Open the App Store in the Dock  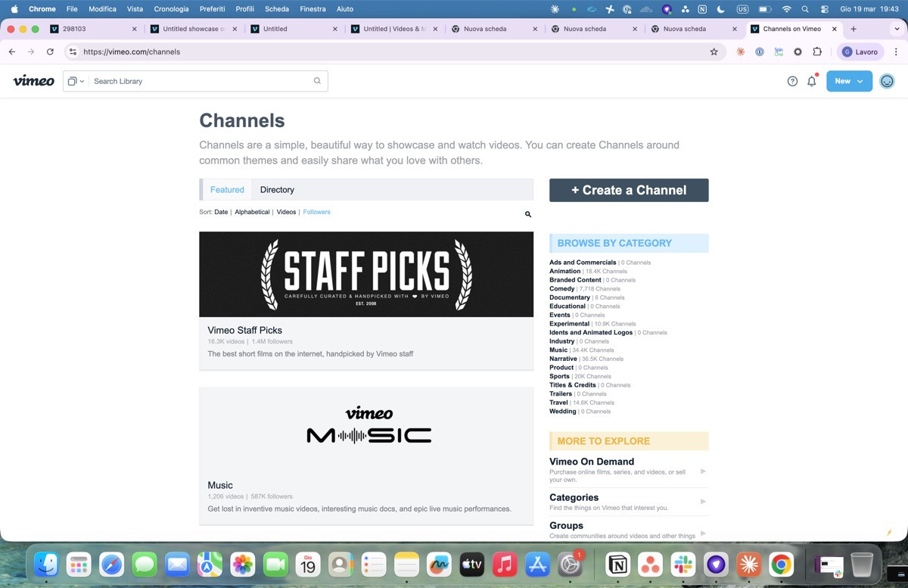coord(537,564)
